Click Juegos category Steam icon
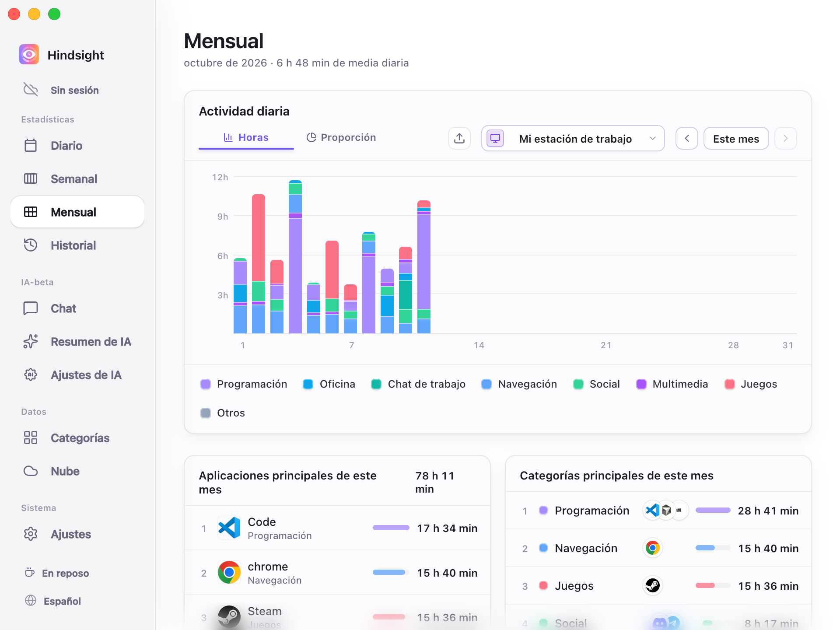Image resolution: width=840 pixels, height=630 pixels. pos(653,586)
